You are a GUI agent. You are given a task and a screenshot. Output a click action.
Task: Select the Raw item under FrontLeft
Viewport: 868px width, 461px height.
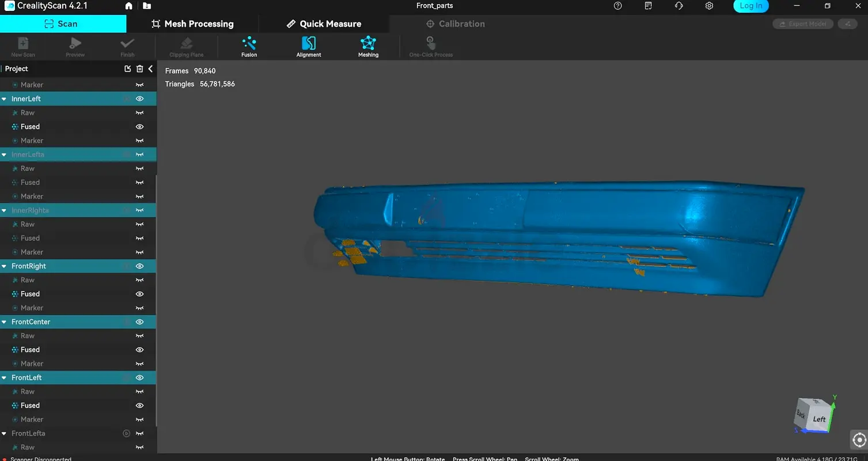(x=78, y=392)
